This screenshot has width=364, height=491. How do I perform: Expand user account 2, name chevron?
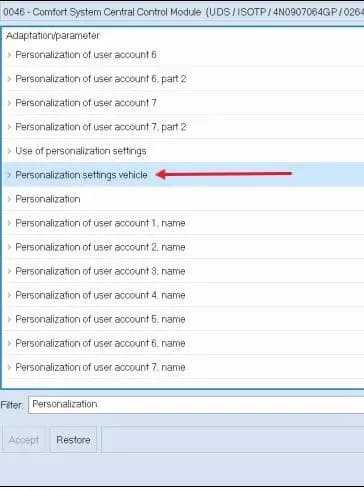pyautogui.click(x=9, y=247)
